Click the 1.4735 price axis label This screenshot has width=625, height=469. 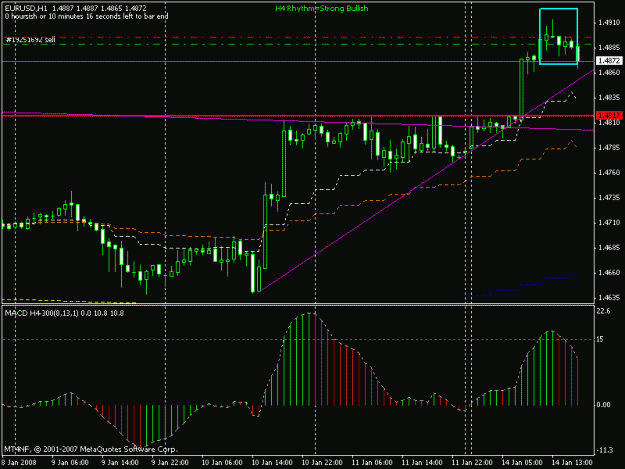tap(609, 198)
